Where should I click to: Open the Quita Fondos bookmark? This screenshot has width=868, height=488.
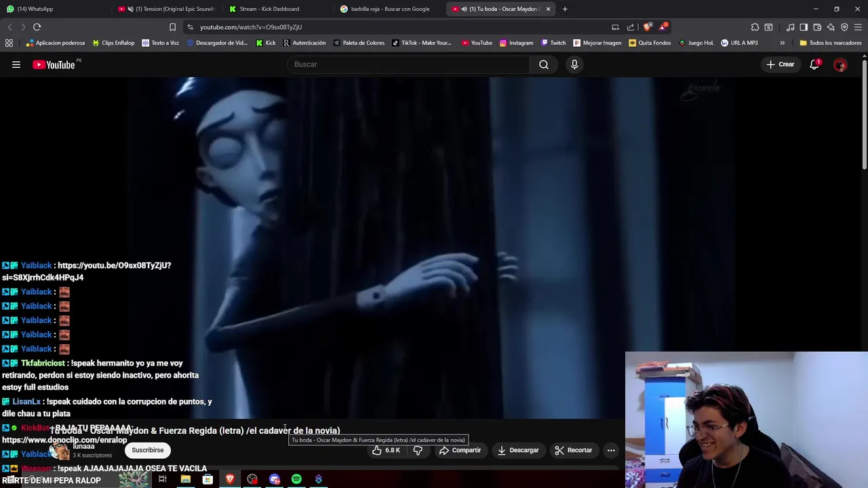(x=650, y=43)
